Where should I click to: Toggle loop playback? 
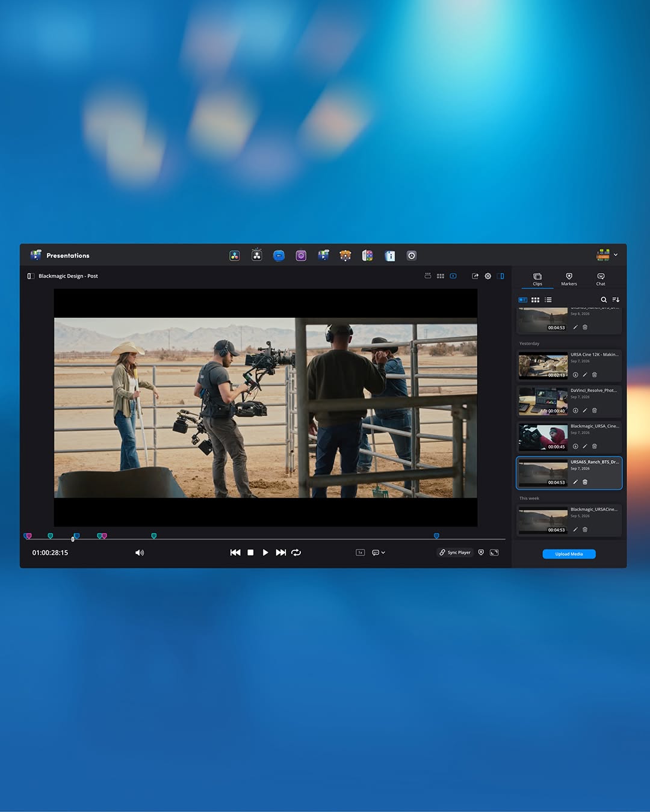pyautogui.click(x=296, y=552)
